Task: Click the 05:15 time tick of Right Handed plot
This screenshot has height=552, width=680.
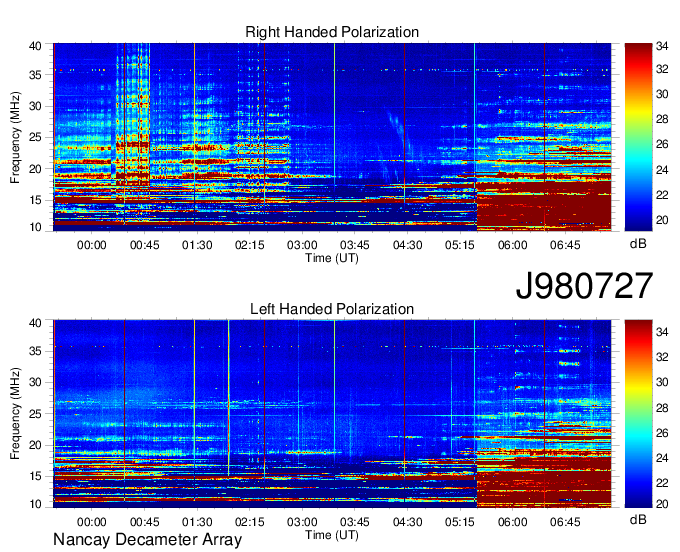Action: (460, 245)
